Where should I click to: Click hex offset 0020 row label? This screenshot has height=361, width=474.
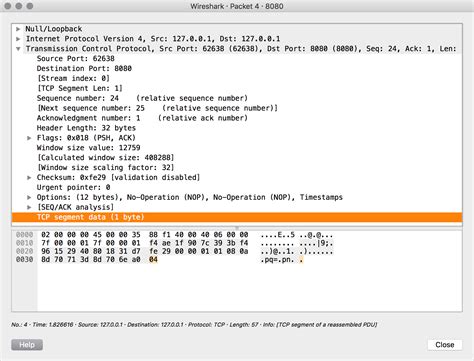pyautogui.click(x=25, y=251)
